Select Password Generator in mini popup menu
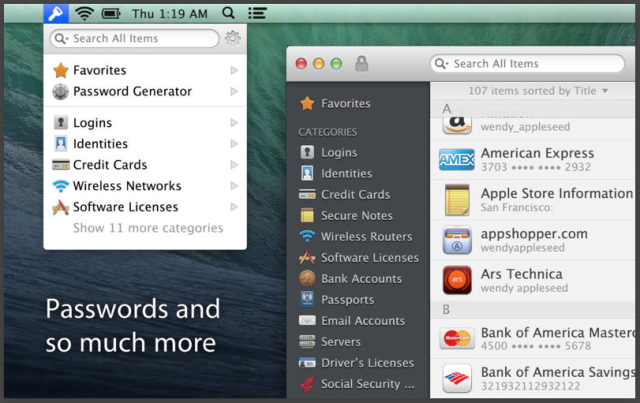This screenshot has height=403, width=640. click(x=145, y=91)
